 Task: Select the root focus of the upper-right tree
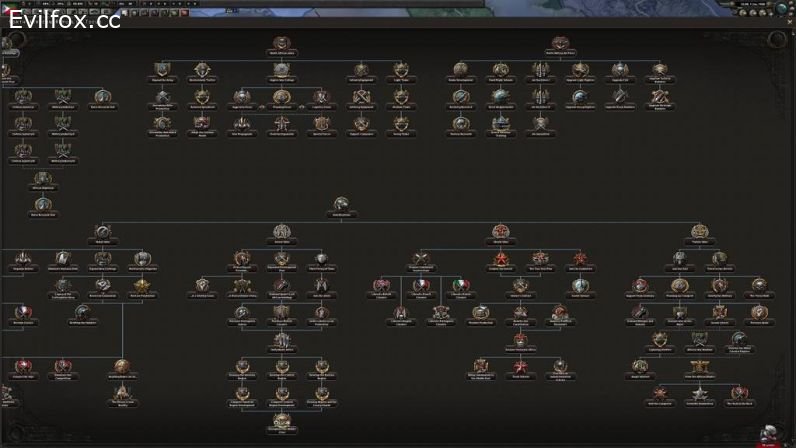coord(560,44)
